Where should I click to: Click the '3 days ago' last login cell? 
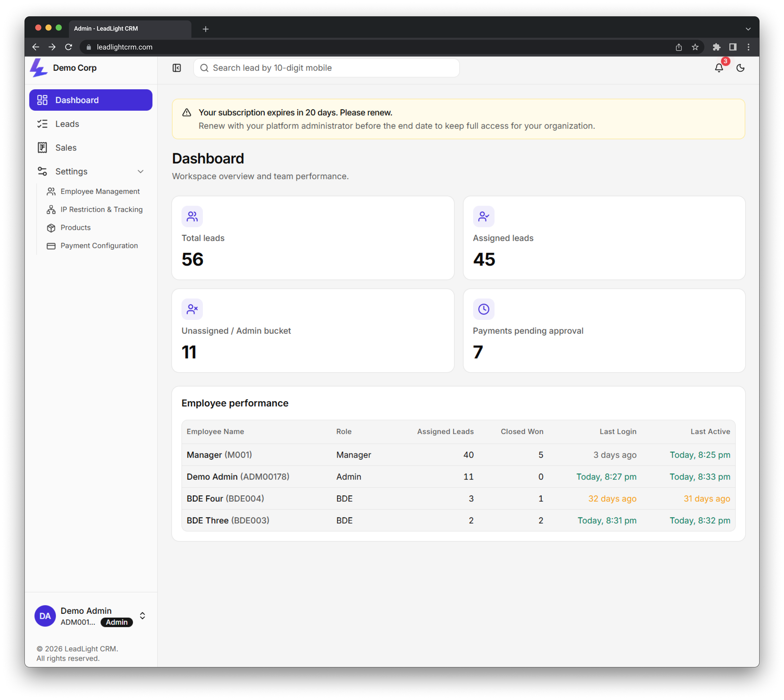click(615, 455)
